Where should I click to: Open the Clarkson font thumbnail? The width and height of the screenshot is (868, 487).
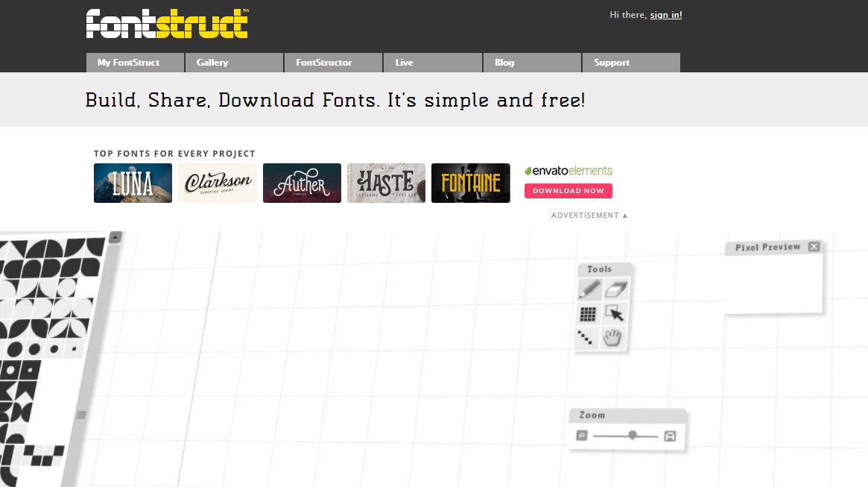point(218,183)
